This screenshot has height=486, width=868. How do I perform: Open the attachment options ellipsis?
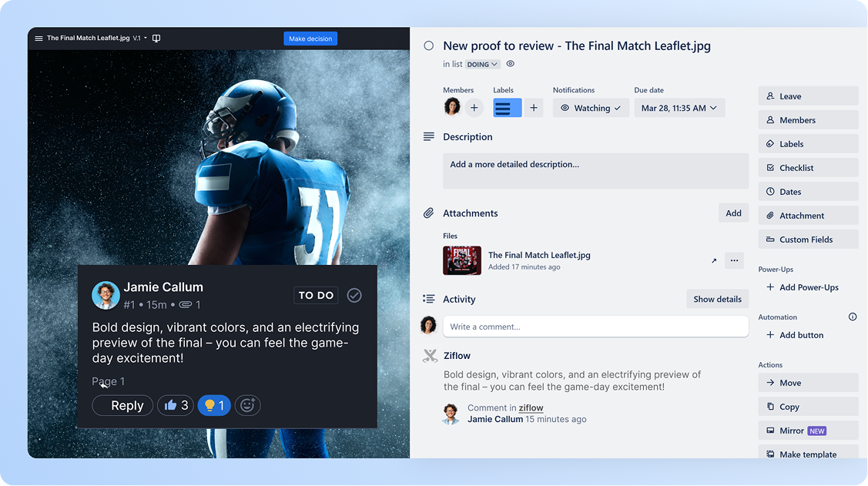click(734, 261)
